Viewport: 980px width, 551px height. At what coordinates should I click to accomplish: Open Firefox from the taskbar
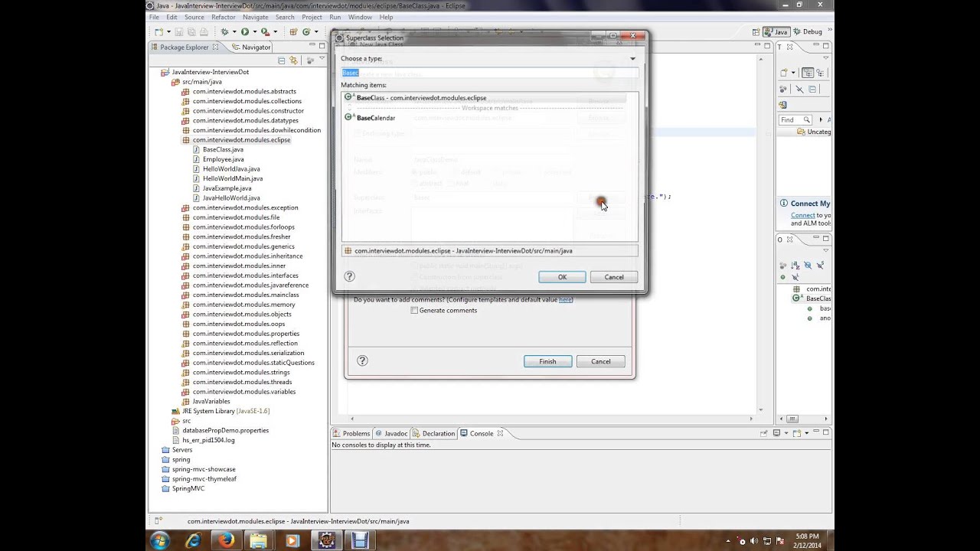tap(226, 540)
